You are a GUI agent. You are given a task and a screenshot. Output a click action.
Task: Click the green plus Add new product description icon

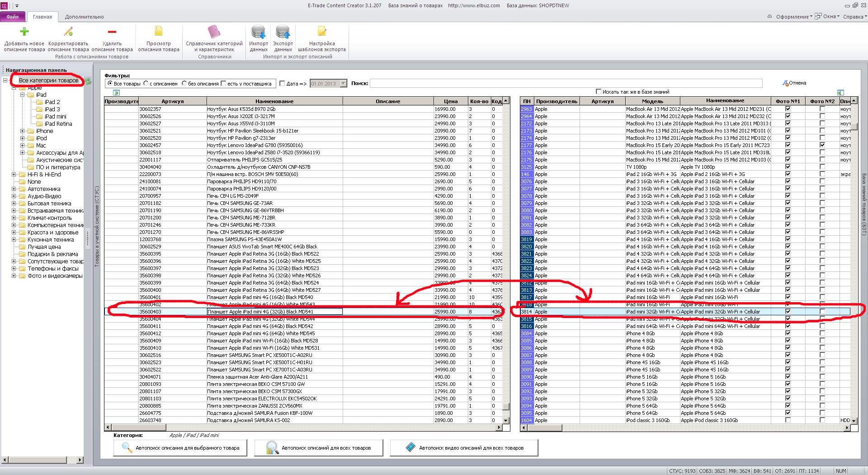click(24, 31)
